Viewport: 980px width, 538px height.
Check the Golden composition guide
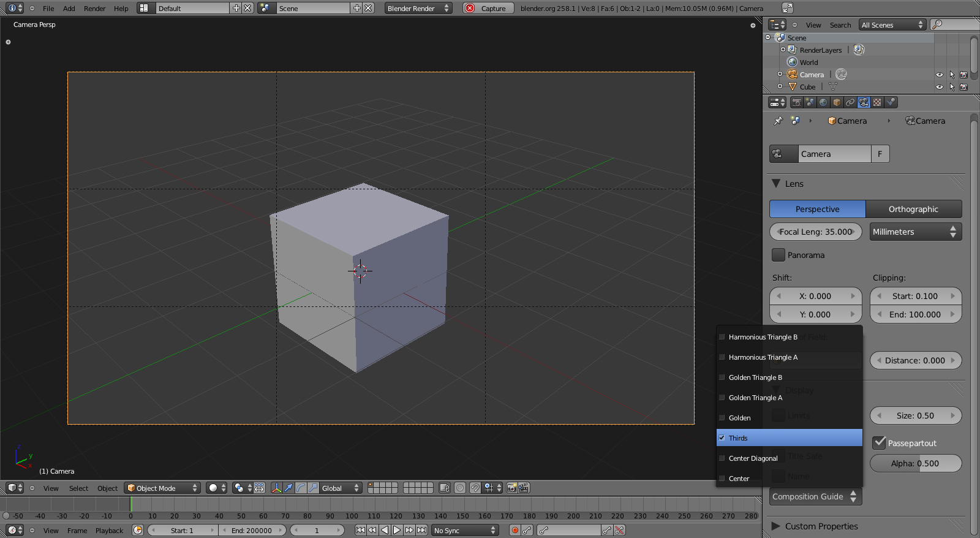[790, 418]
